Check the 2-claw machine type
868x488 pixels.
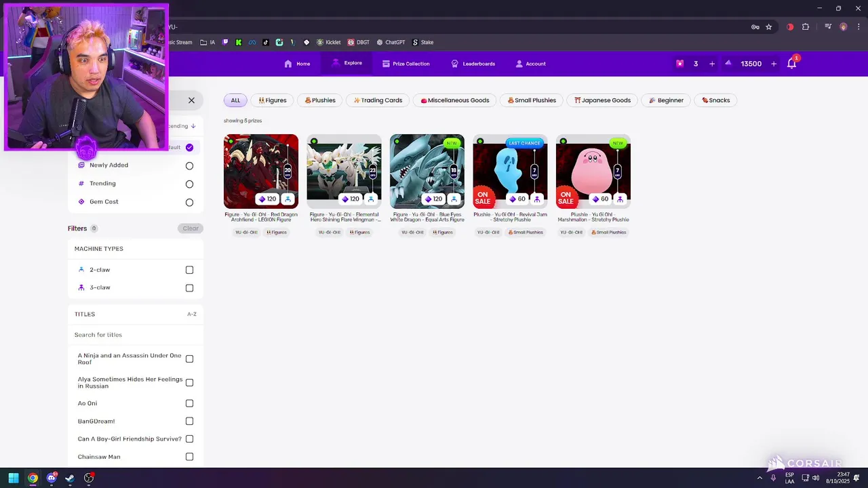click(x=189, y=270)
